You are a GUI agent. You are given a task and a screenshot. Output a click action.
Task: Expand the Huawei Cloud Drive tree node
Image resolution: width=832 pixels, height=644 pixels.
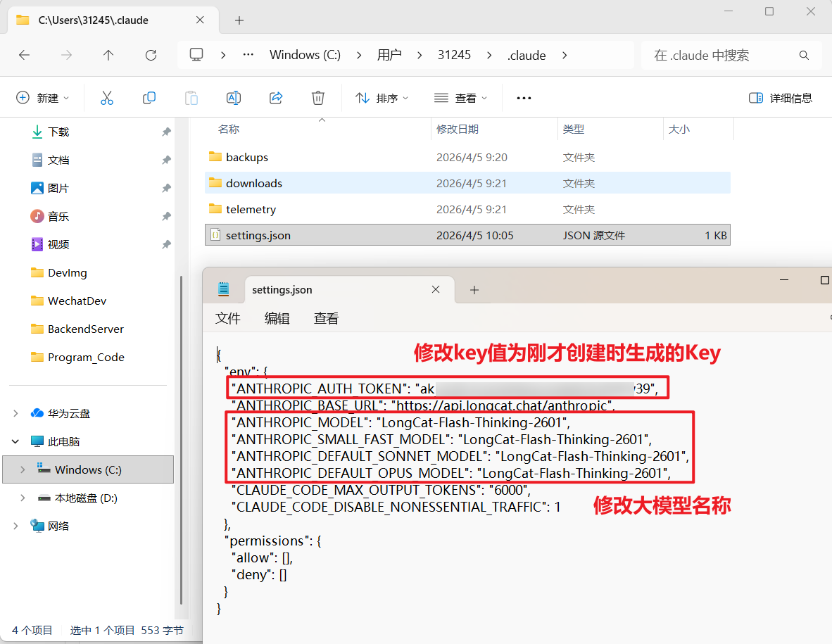click(15, 413)
